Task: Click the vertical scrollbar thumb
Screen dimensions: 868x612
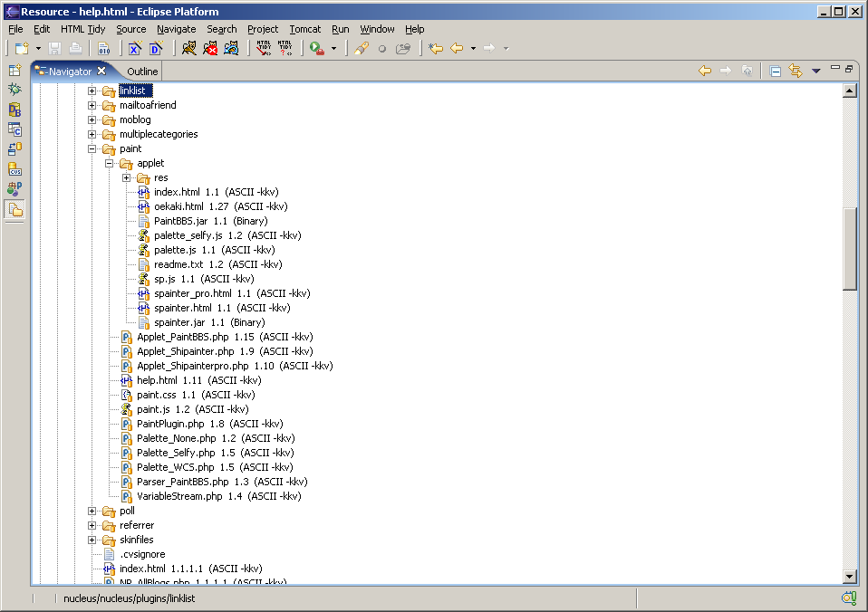Action: [x=850, y=248]
